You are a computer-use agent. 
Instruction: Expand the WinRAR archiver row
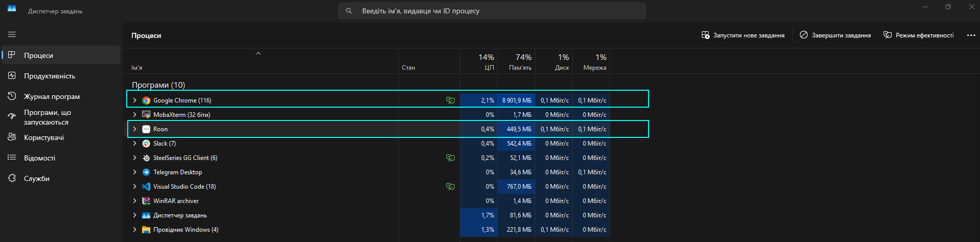134,201
